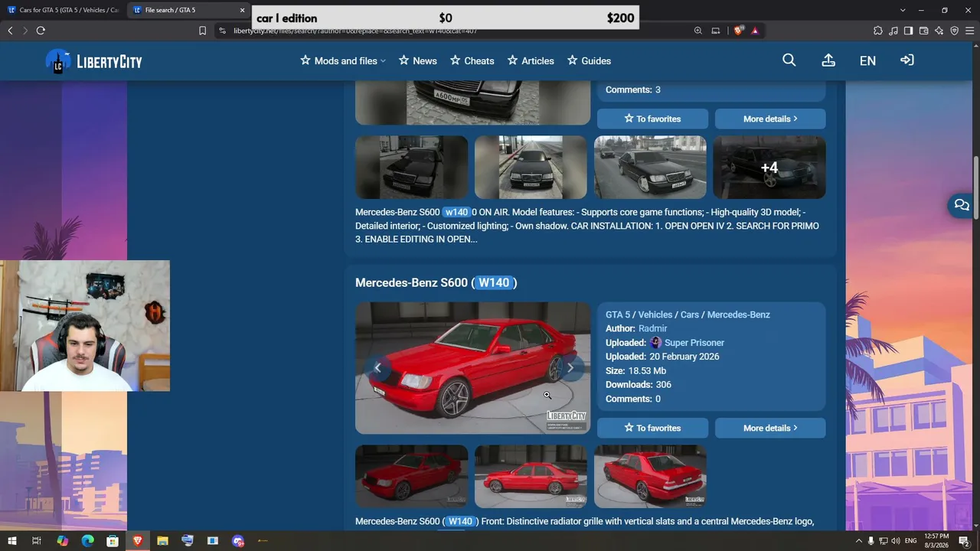Open the Guides section
The image size is (980, 551).
click(589, 60)
